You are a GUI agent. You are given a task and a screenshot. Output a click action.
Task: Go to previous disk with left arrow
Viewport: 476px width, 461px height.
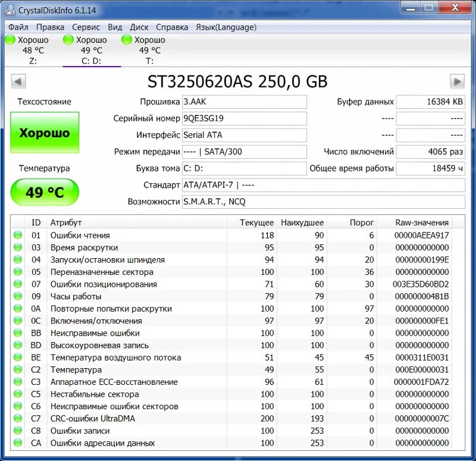click(18, 81)
